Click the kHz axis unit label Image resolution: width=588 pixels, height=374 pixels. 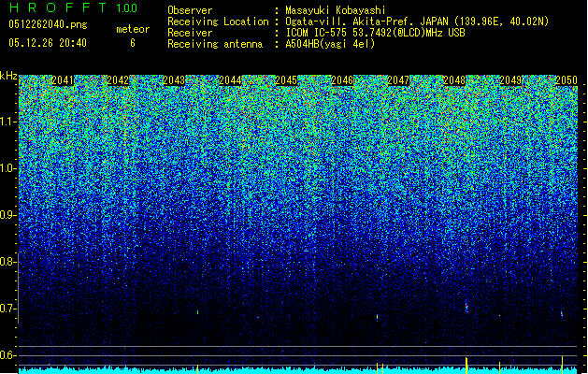click(8, 76)
